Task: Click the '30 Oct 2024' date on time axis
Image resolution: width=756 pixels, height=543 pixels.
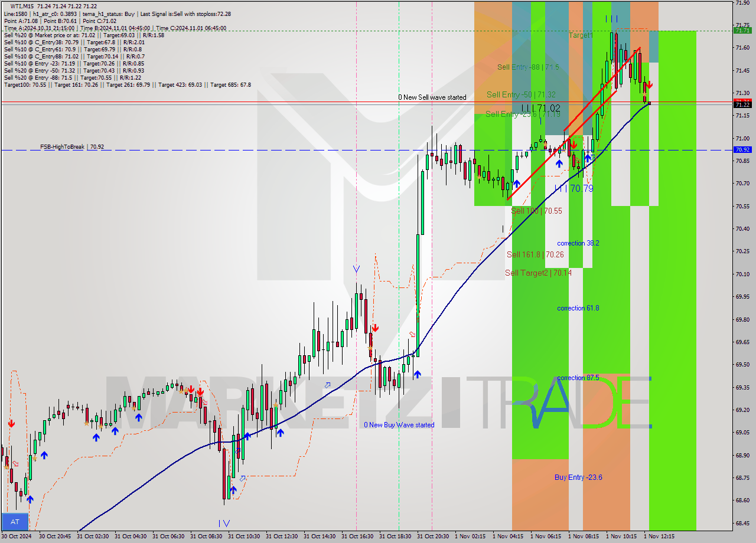Action: [17, 537]
